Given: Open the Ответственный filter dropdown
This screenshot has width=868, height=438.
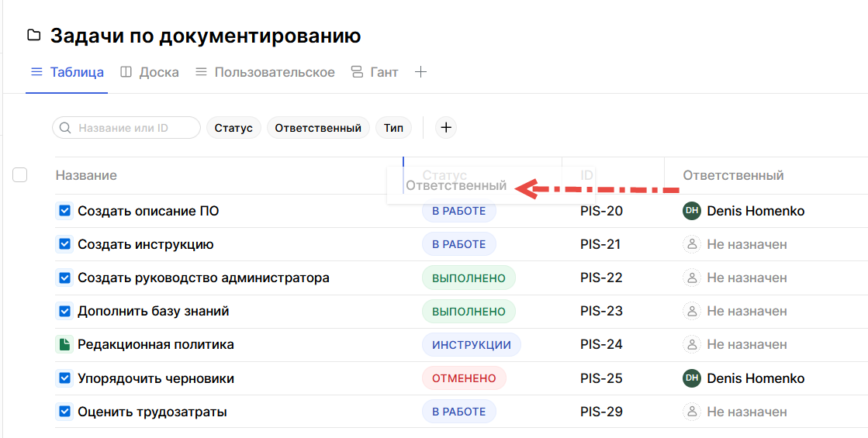Looking at the screenshot, I should [318, 128].
